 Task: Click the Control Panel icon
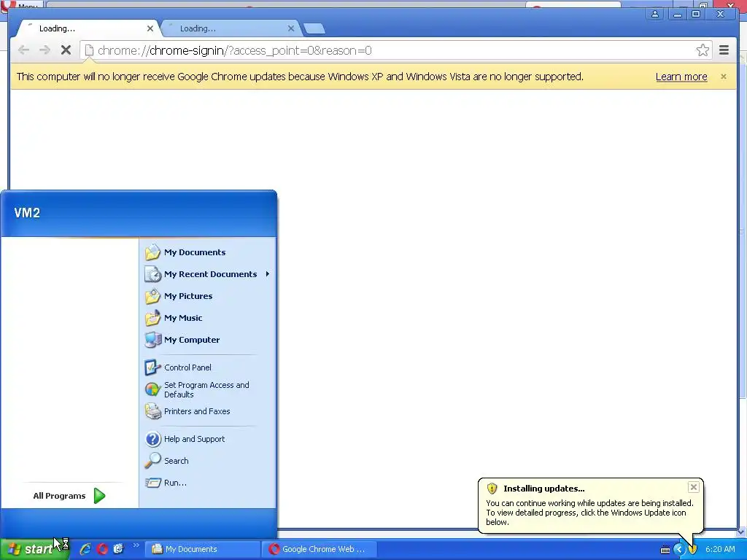click(x=152, y=367)
